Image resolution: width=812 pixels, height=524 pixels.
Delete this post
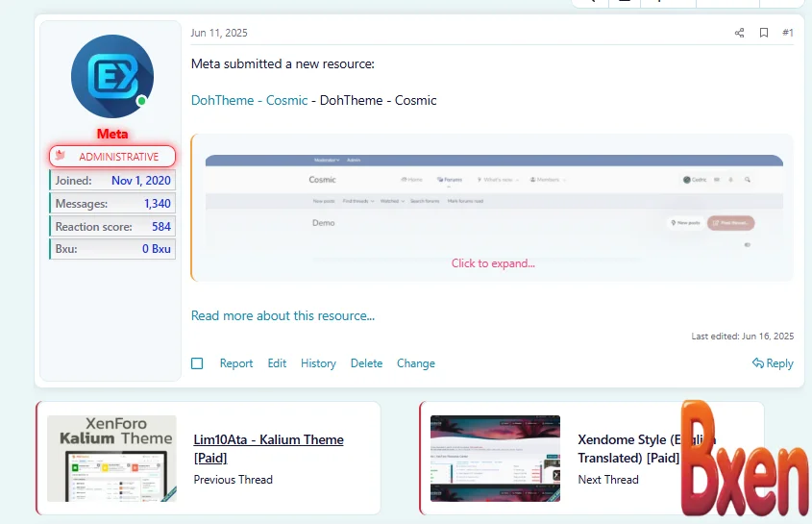366,363
